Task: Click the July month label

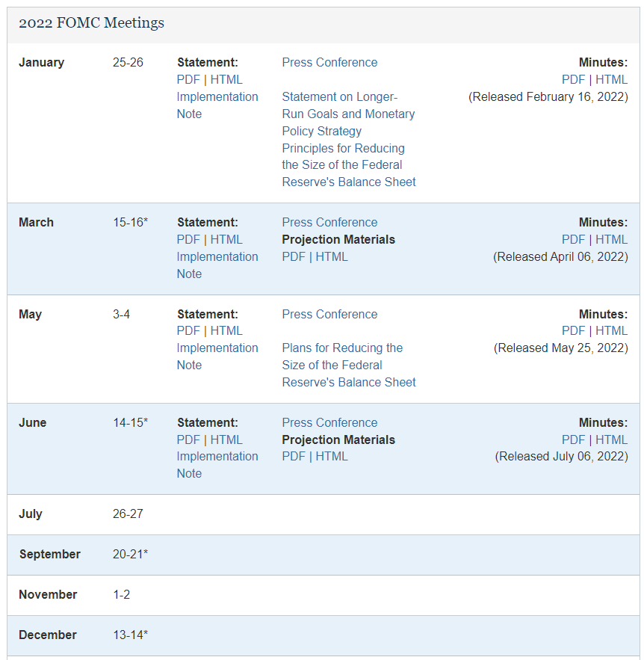Action: (31, 514)
